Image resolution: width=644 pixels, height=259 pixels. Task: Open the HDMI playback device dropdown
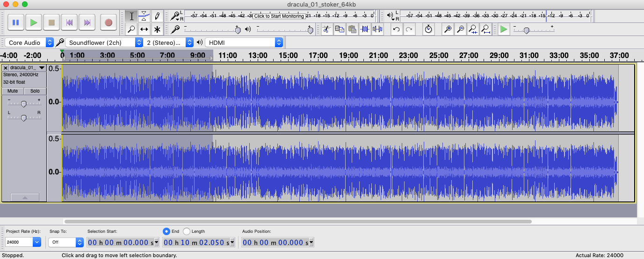[244, 43]
